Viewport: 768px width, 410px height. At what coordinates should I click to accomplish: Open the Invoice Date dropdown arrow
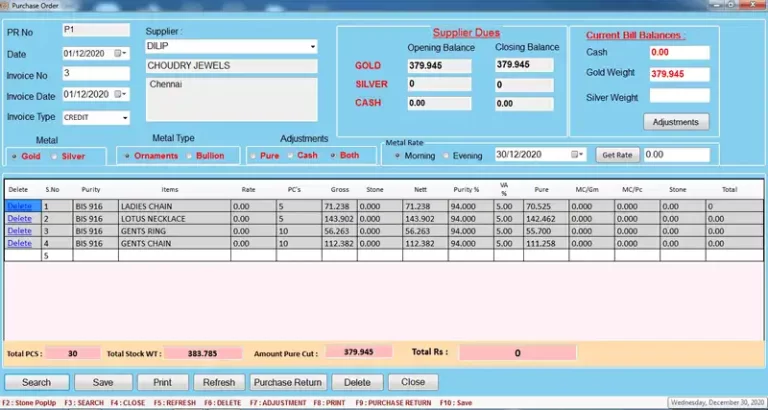point(125,94)
